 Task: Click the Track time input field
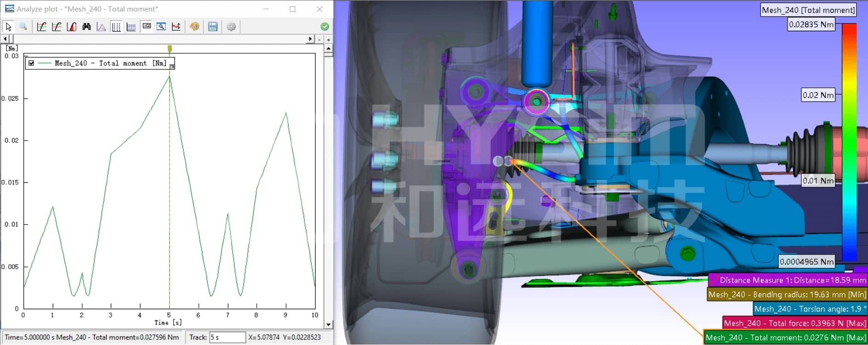pyautogui.click(x=227, y=337)
